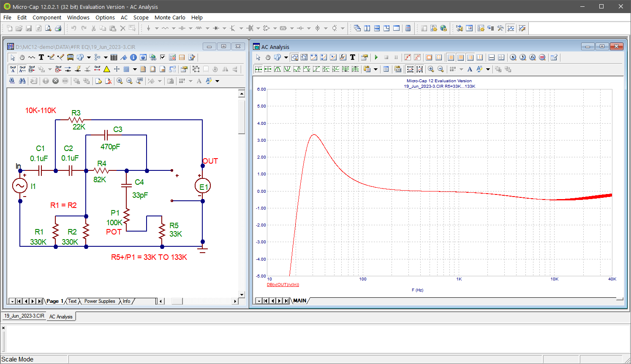Expand the diode component dropdown arrow
Viewport: 631px width, 364px height.
224,28
